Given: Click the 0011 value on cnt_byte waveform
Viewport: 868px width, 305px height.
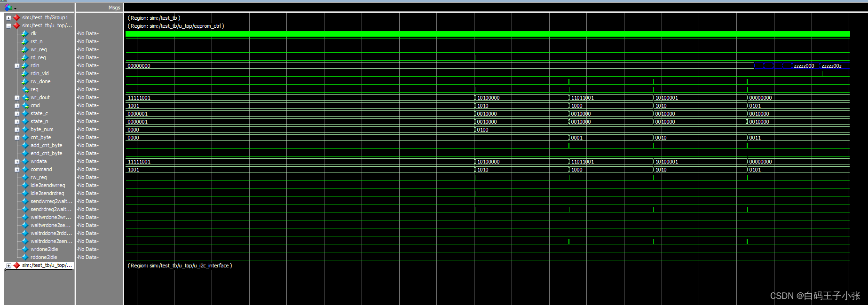Looking at the screenshot, I should (755, 138).
